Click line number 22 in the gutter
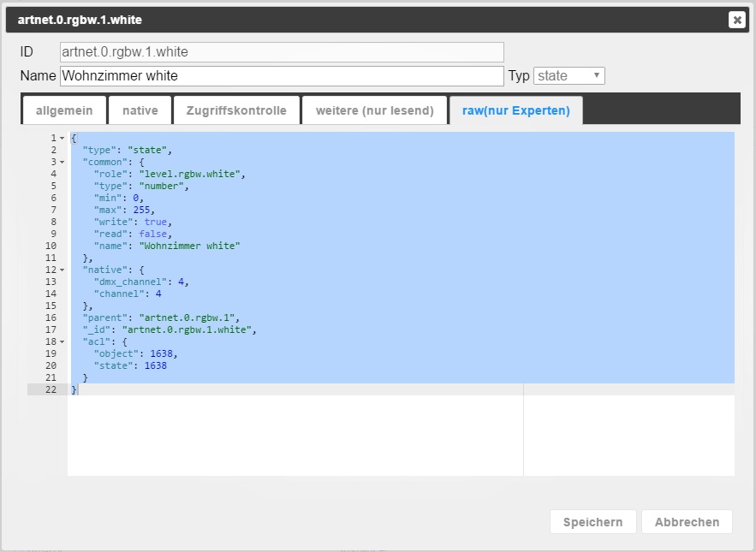The image size is (756, 552). (51, 389)
